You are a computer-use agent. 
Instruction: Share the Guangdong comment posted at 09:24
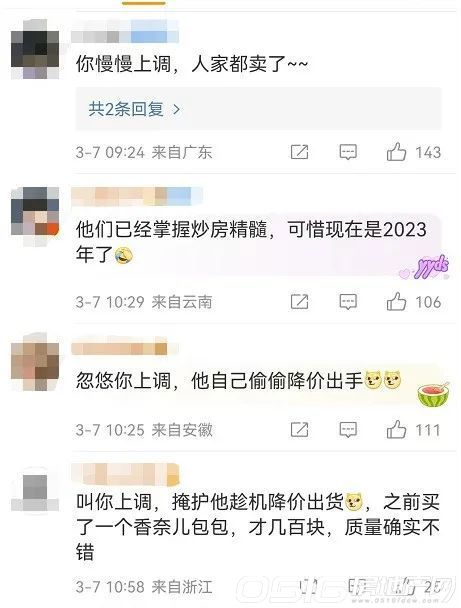pyautogui.click(x=299, y=152)
